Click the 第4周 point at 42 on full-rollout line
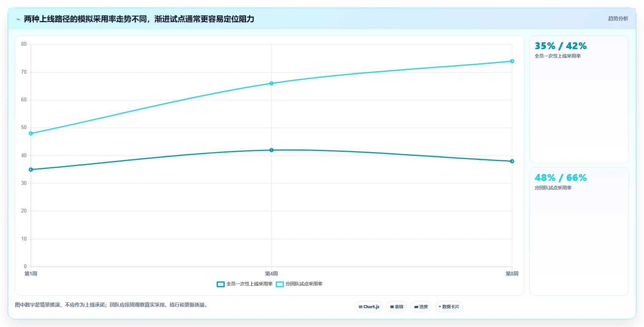644x327 pixels. [271, 150]
